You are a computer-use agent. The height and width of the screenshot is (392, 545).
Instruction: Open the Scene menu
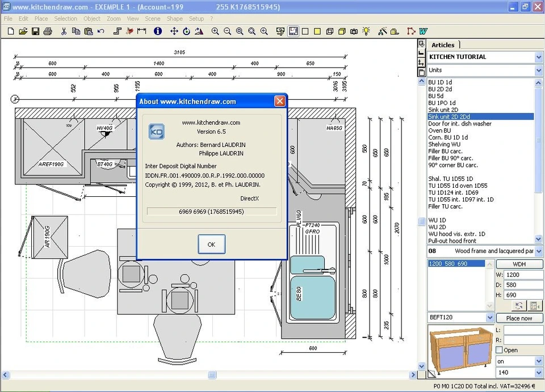(x=153, y=19)
